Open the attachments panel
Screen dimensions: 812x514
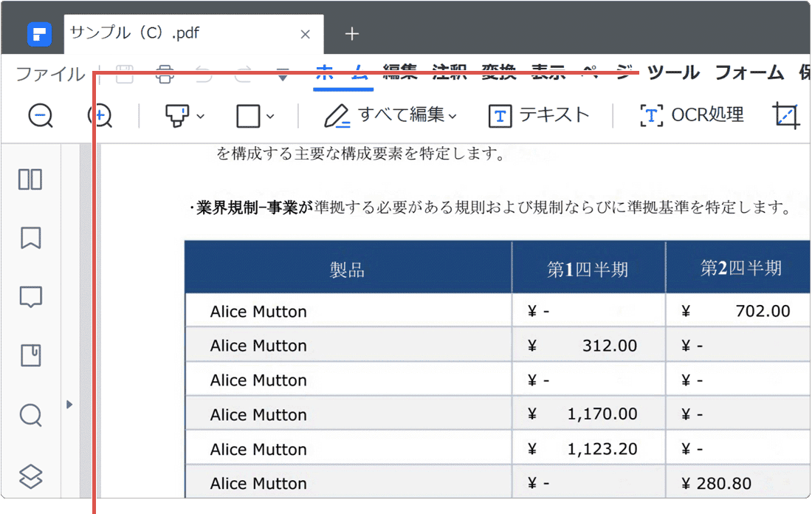(30, 356)
